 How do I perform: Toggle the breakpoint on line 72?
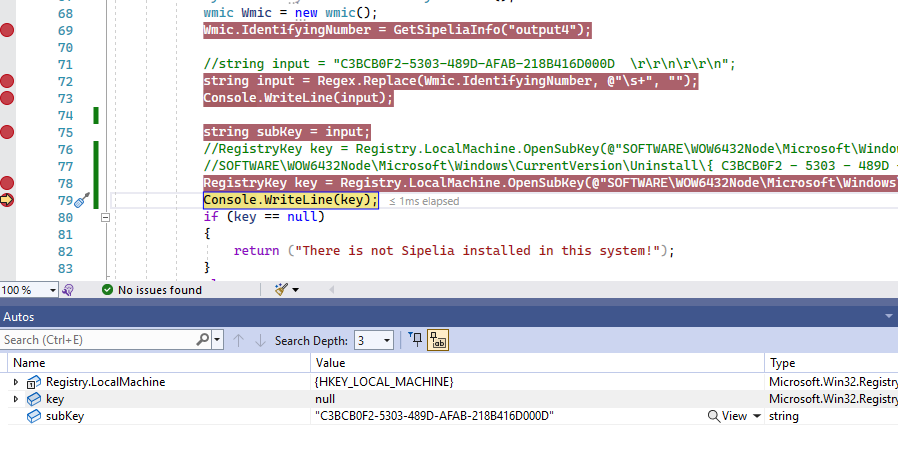7,81
